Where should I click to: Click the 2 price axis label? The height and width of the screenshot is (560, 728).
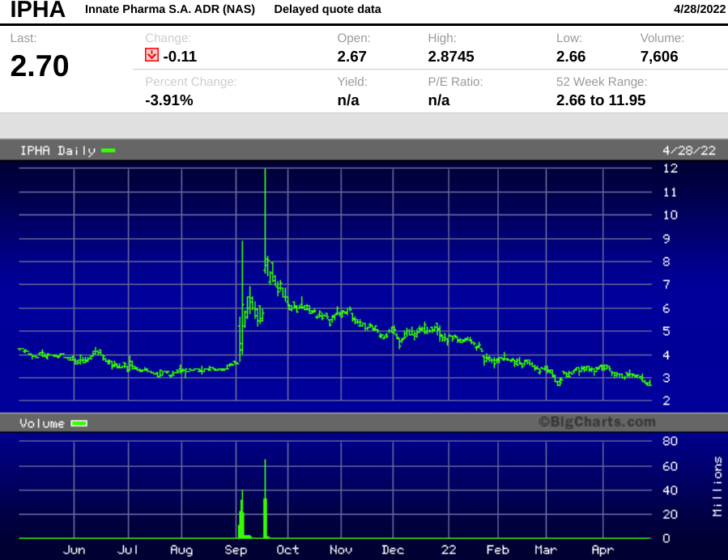pyautogui.click(x=666, y=401)
